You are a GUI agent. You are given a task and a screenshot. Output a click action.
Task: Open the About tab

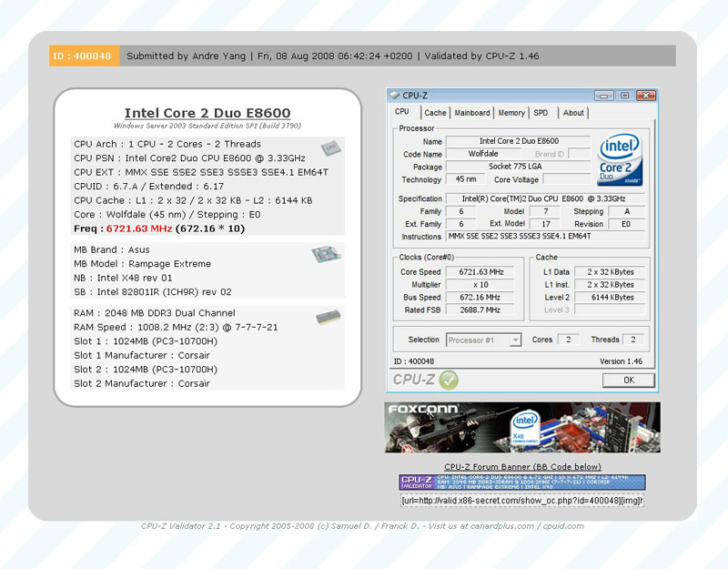tap(573, 113)
